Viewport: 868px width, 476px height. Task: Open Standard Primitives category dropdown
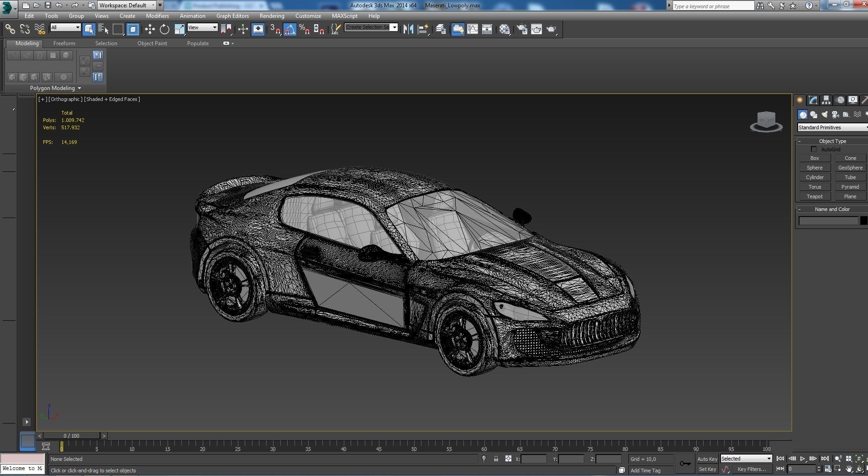(832, 127)
